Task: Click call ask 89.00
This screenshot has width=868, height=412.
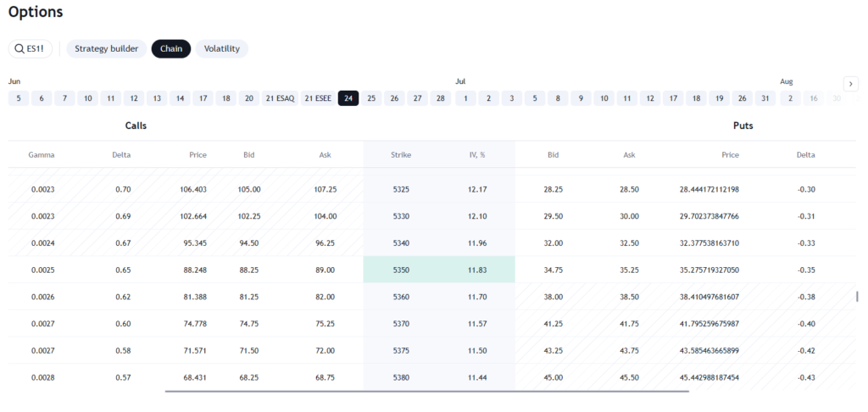Action: (x=325, y=270)
